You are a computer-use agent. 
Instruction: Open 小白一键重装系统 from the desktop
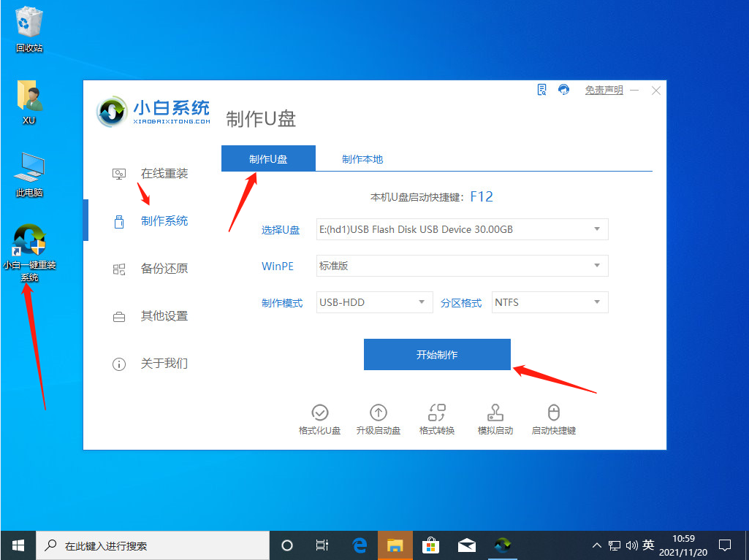coord(28,241)
